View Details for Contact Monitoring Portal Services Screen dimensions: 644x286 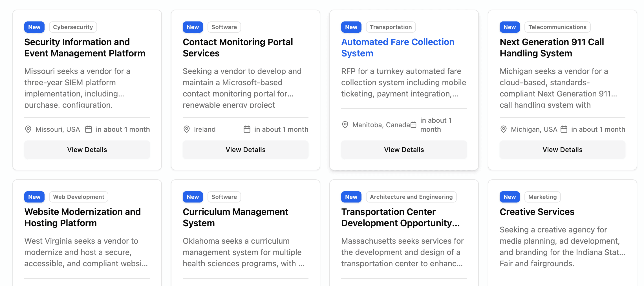(x=245, y=150)
